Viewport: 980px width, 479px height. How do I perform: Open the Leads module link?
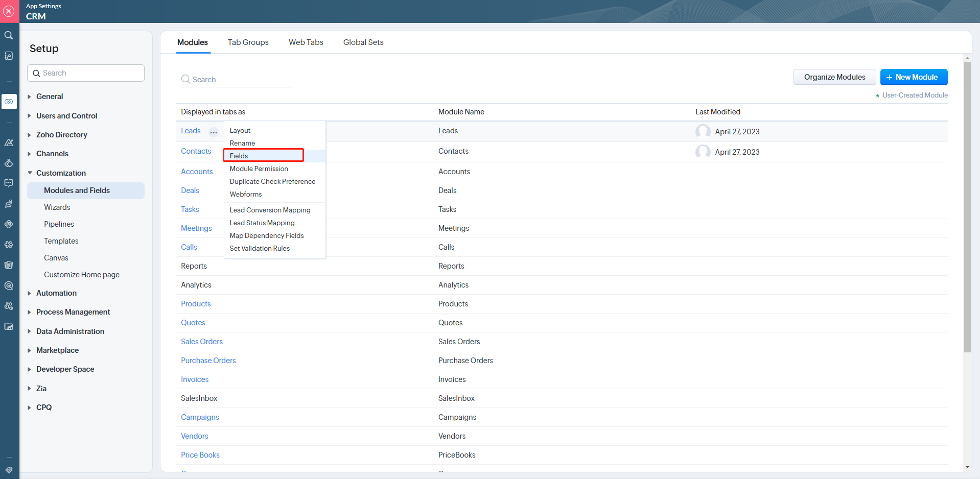click(191, 131)
